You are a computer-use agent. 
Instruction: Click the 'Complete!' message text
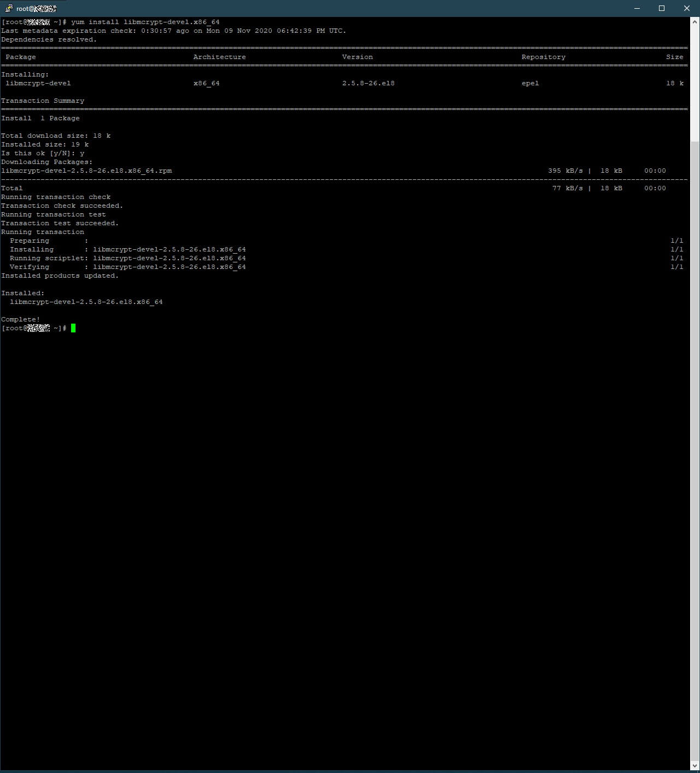pyautogui.click(x=20, y=319)
